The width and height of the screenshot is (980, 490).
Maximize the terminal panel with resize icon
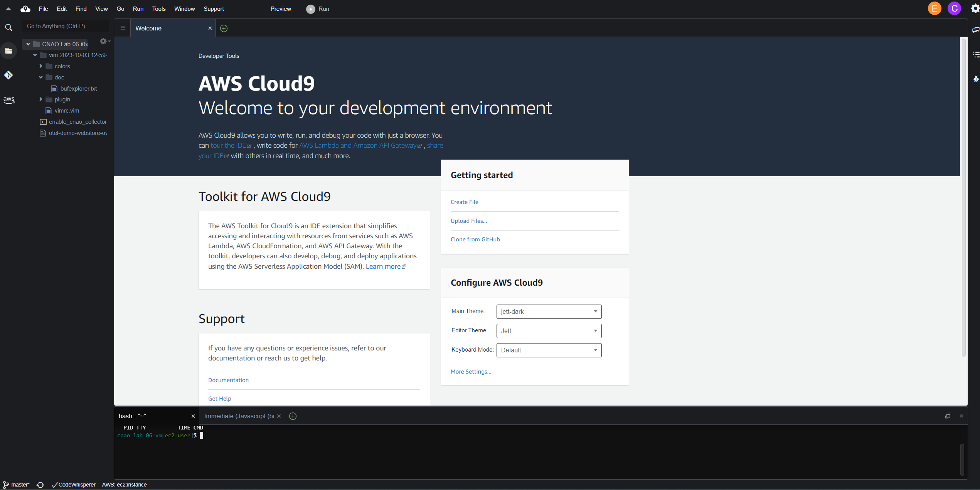948,416
